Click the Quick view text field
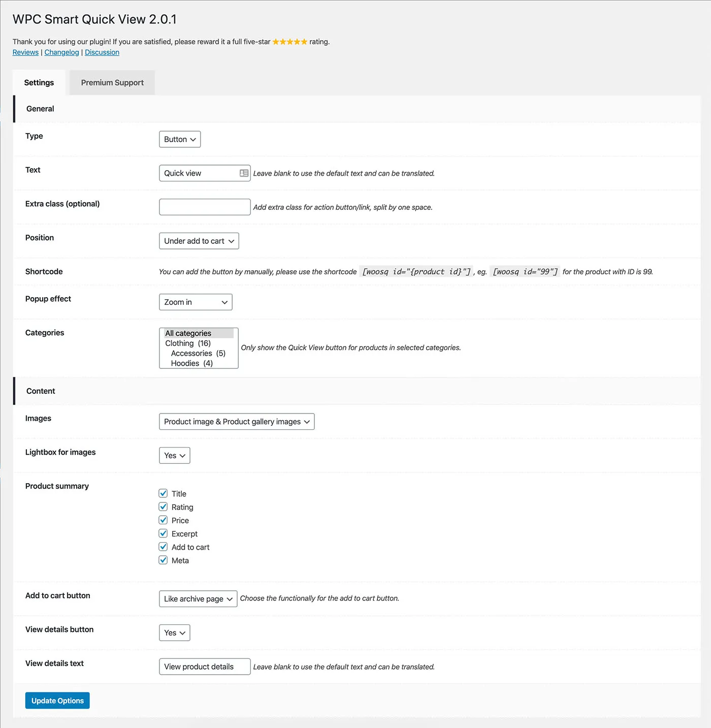The height and width of the screenshot is (728, 711). (x=205, y=173)
